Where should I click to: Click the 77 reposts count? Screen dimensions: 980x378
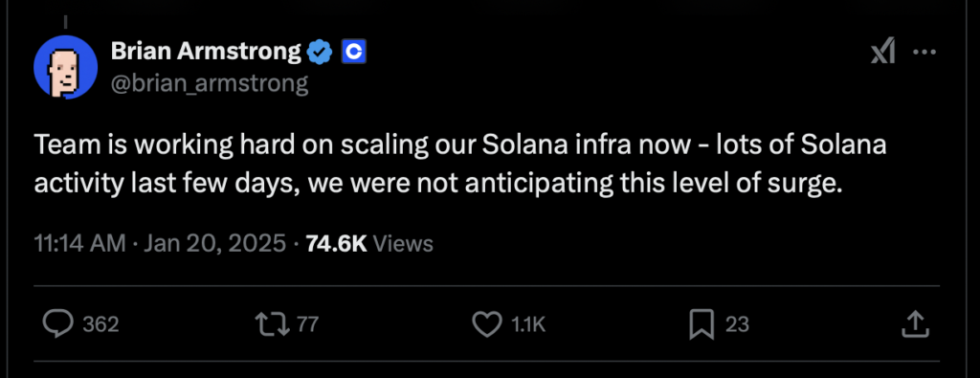[x=307, y=324]
